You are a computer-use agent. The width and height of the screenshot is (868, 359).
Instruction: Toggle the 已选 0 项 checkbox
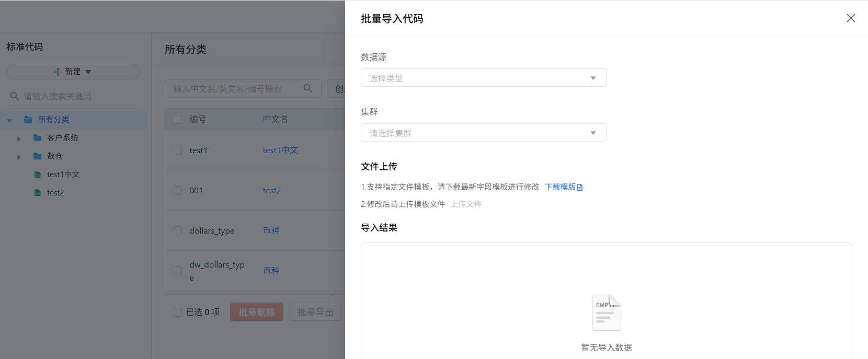point(177,312)
